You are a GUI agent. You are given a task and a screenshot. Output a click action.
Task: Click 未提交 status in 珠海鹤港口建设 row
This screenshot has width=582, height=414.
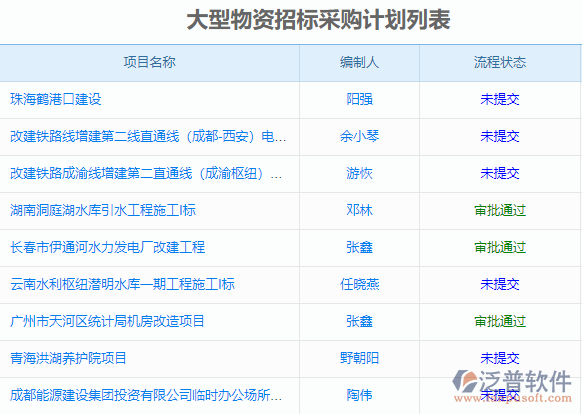(500, 99)
